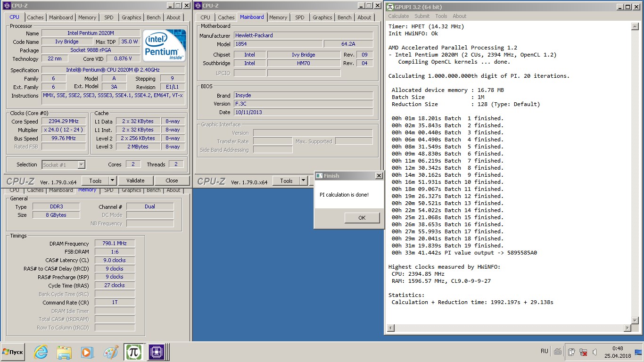Open the Calculate menu in GPUPI
The image size is (644, 362).
click(398, 16)
